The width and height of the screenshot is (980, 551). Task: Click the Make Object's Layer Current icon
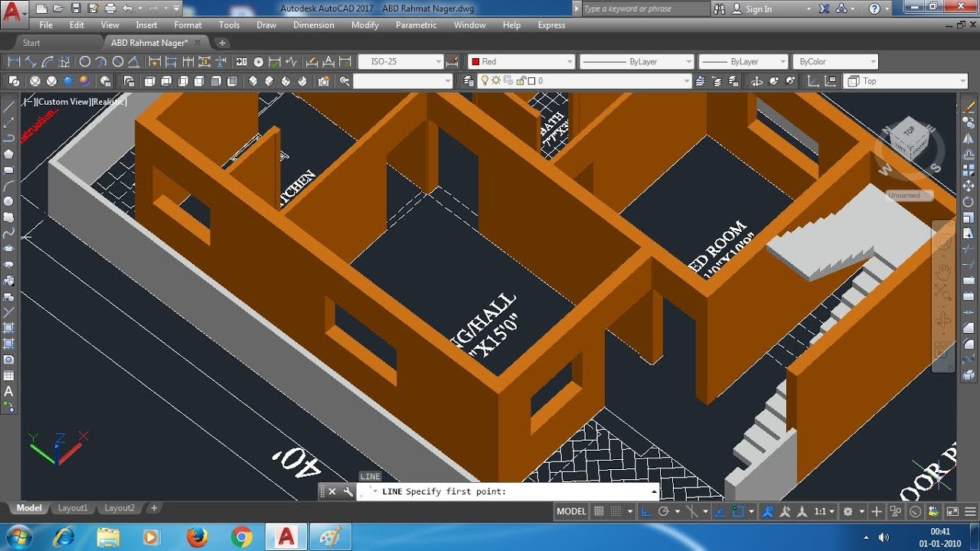[700, 80]
